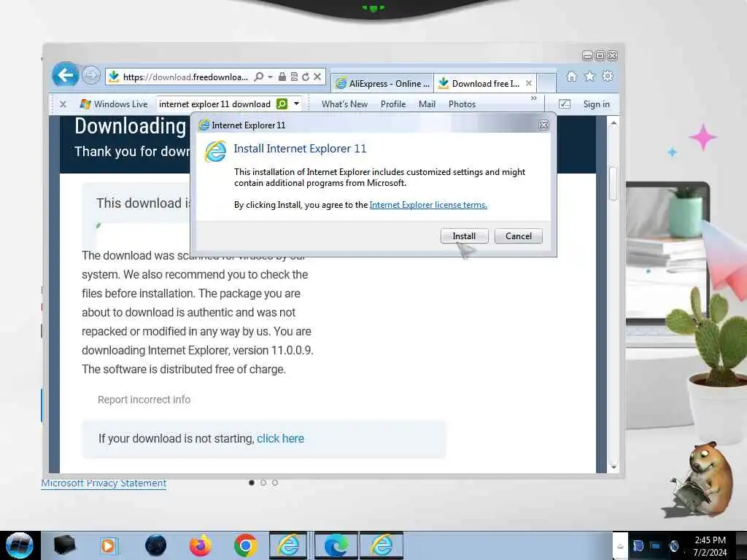
Task: Click the page scrollbar up arrow
Action: 614,123
